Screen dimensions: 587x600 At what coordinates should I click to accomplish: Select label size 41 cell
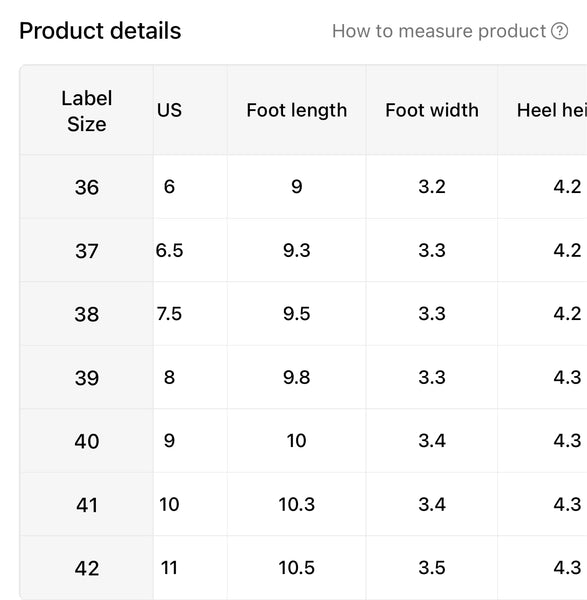click(87, 505)
